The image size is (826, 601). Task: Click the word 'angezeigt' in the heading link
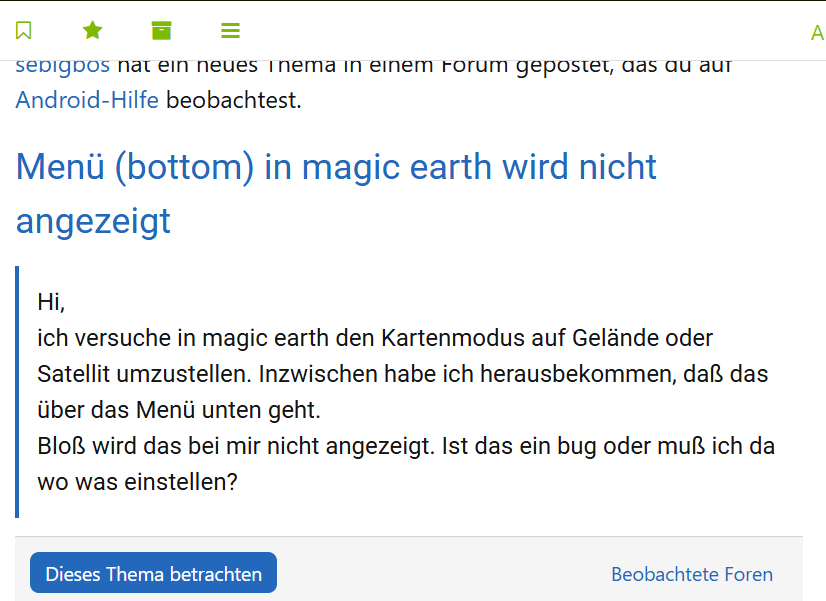[x=93, y=222]
